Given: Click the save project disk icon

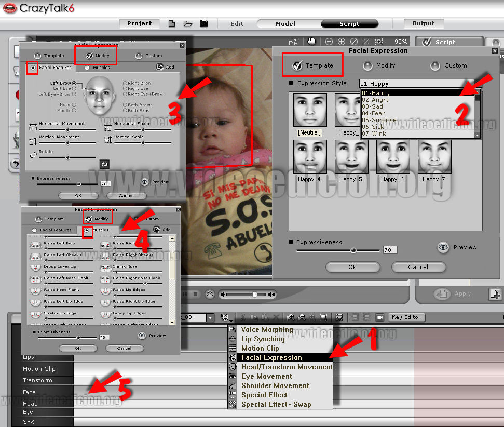Looking at the screenshot, I should [204, 24].
